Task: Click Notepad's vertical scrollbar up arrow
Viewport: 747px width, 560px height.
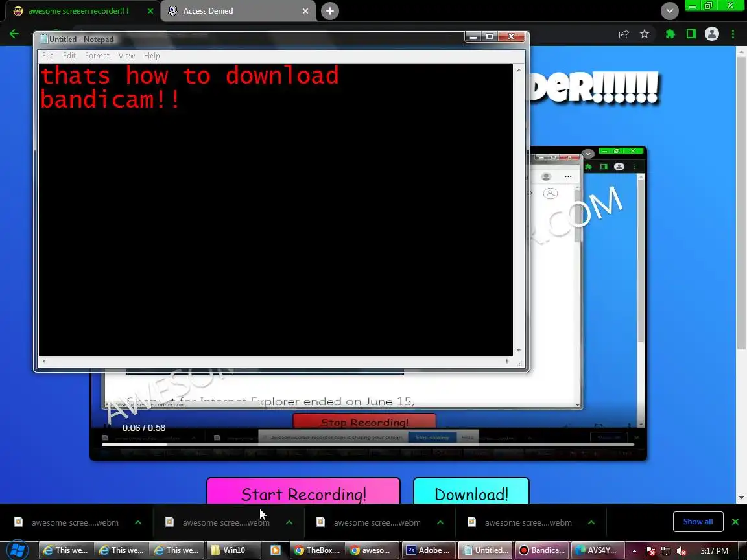Action: (x=519, y=69)
